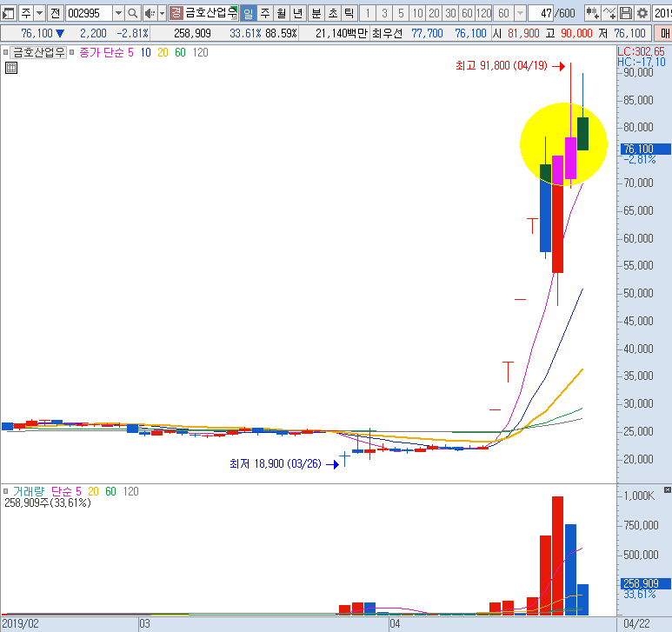Open the chart settings gear icon
Viewport: 672px width, 632px height.
click(642, 13)
